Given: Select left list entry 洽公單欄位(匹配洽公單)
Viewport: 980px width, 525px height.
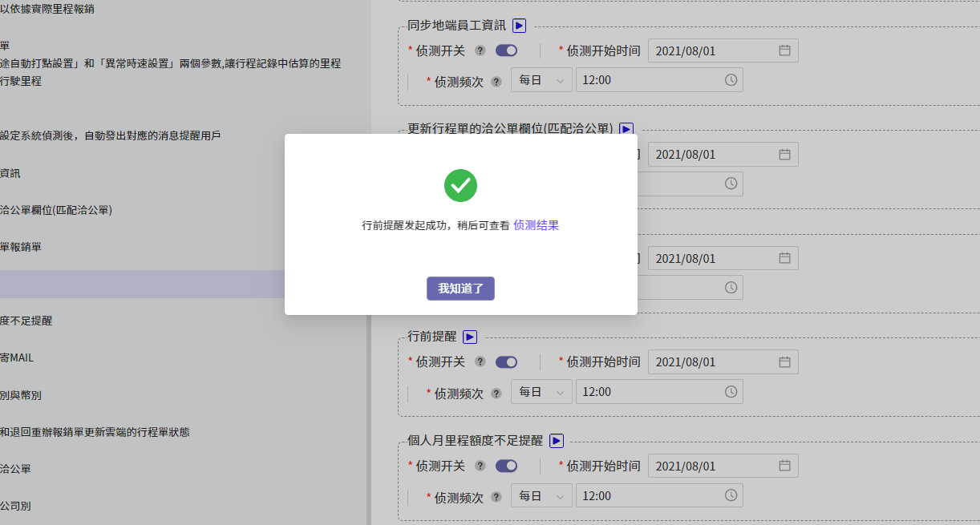Looking at the screenshot, I should [56, 210].
